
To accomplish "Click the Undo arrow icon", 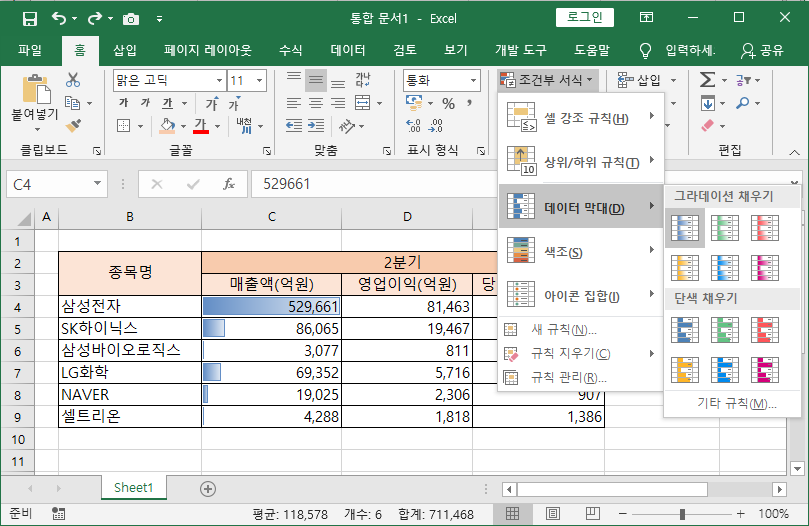I will tap(59, 19).
